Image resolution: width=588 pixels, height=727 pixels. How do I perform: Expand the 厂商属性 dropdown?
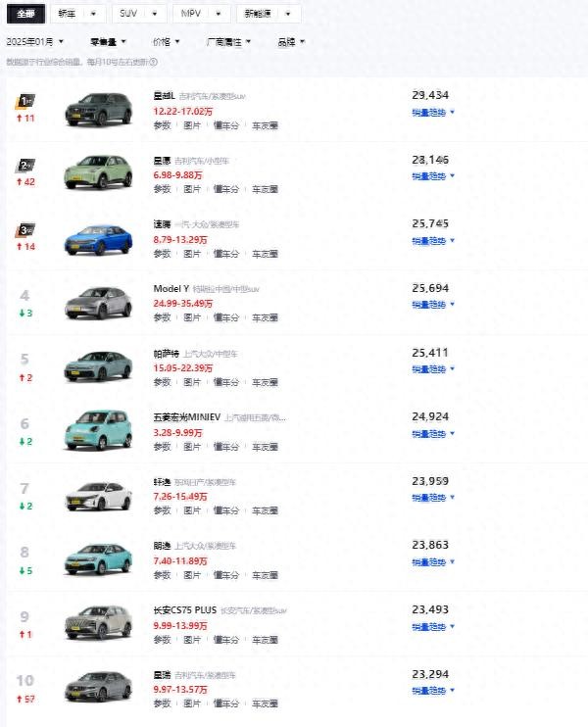coord(228,42)
